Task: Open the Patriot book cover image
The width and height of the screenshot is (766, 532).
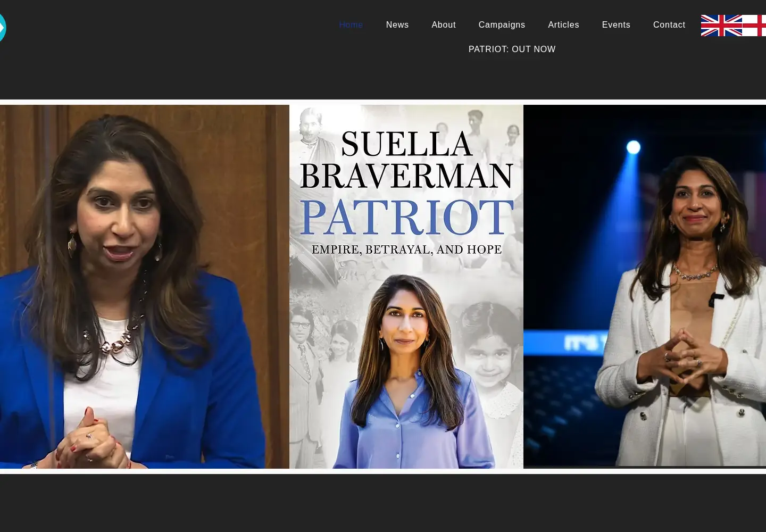Action: 406,287
